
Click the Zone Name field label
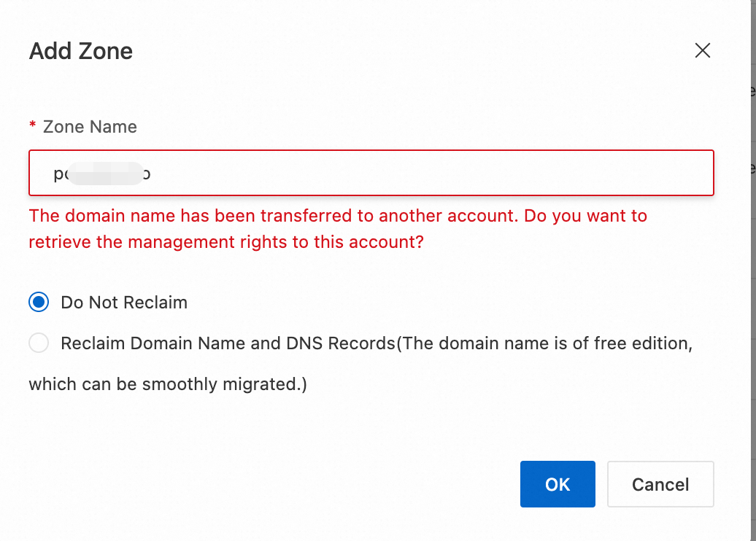pyautogui.click(x=90, y=127)
